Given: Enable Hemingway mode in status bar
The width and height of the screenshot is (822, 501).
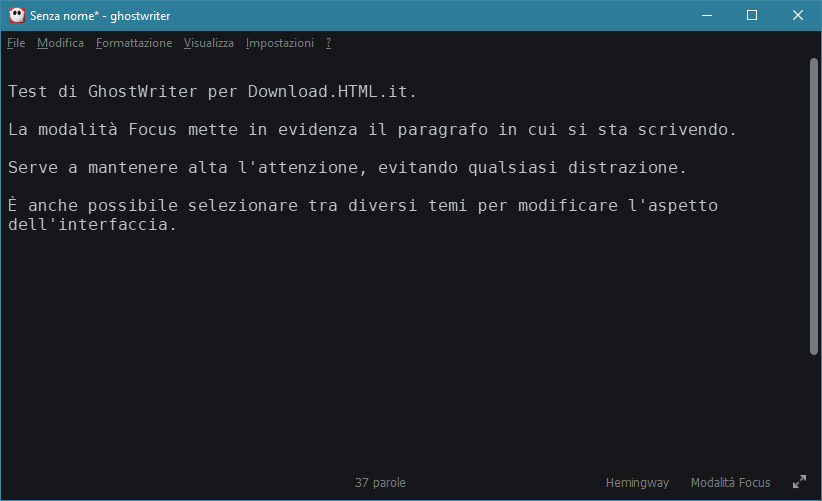Looking at the screenshot, I should (637, 483).
